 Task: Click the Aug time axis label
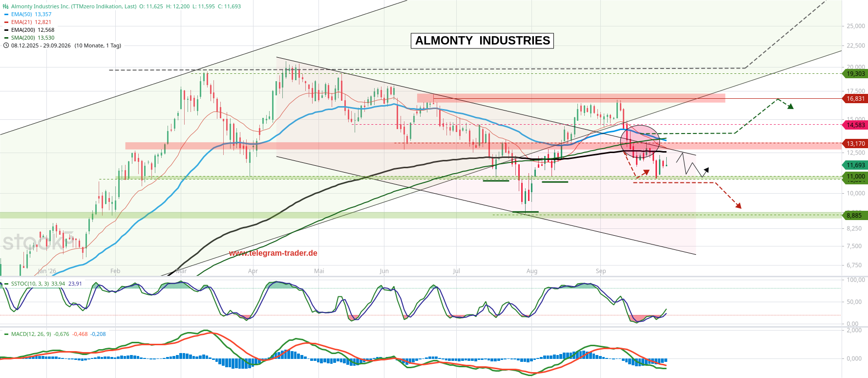(532, 271)
